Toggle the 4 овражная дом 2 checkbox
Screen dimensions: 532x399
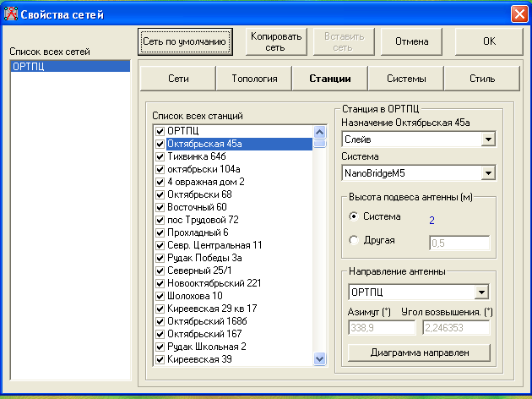pos(160,182)
